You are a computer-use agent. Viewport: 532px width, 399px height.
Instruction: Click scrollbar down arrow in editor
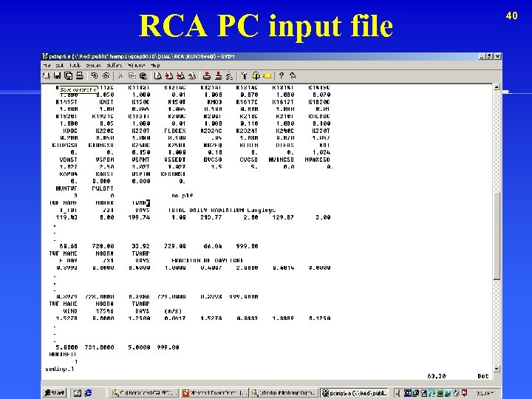click(497, 369)
